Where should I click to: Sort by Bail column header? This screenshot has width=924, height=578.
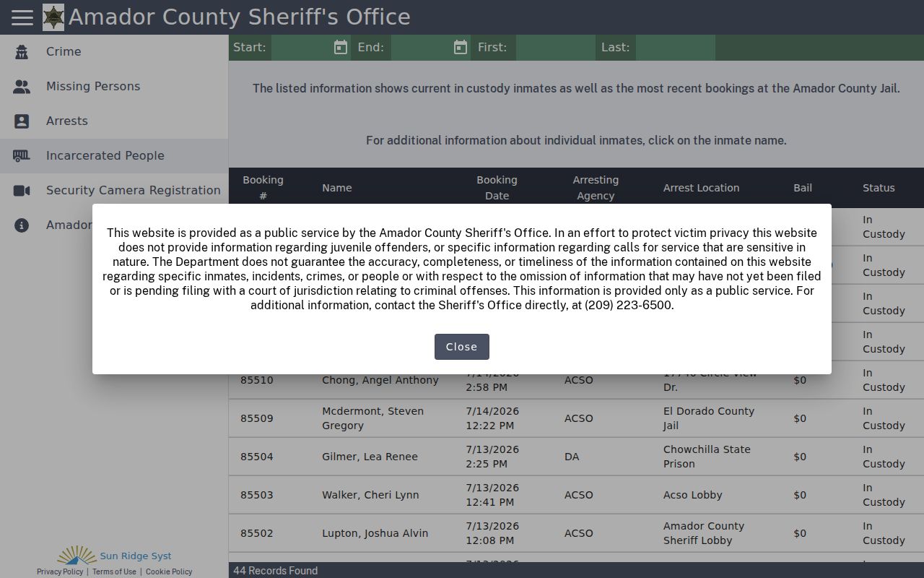point(803,188)
